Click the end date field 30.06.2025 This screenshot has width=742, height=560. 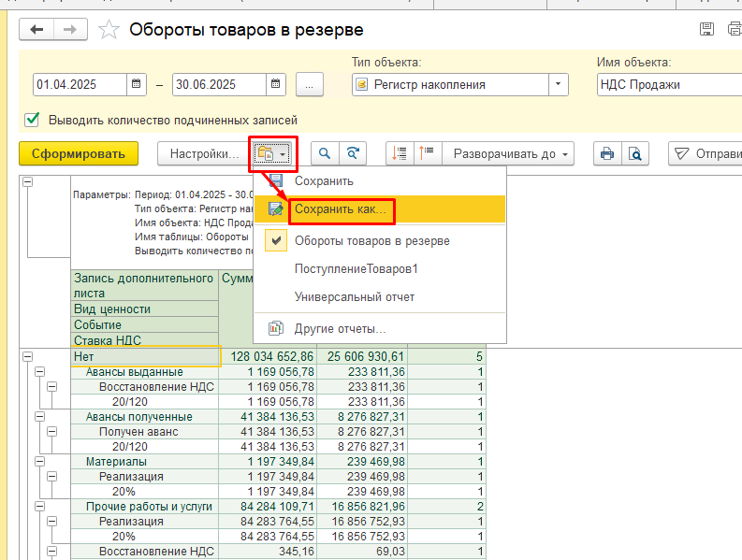[219, 84]
